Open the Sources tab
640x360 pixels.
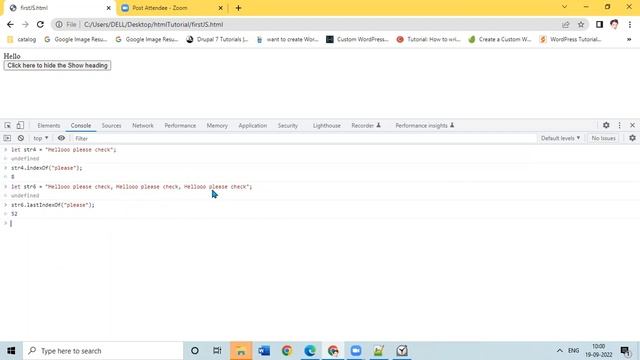tap(111, 126)
